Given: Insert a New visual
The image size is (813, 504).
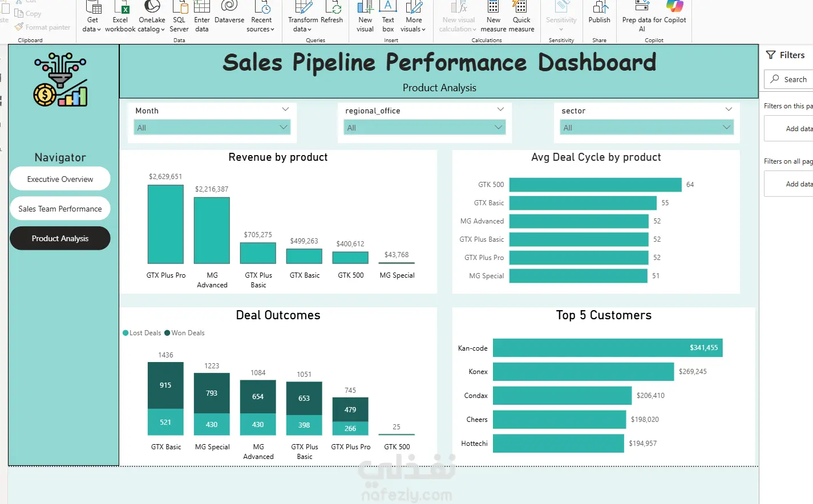Looking at the screenshot, I should 365,17.
